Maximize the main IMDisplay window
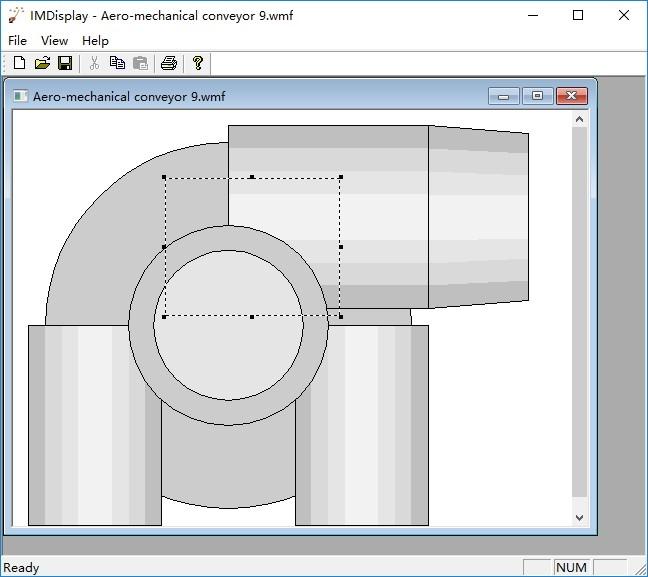The width and height of the screenshot is (648, 577). (578, 16)
